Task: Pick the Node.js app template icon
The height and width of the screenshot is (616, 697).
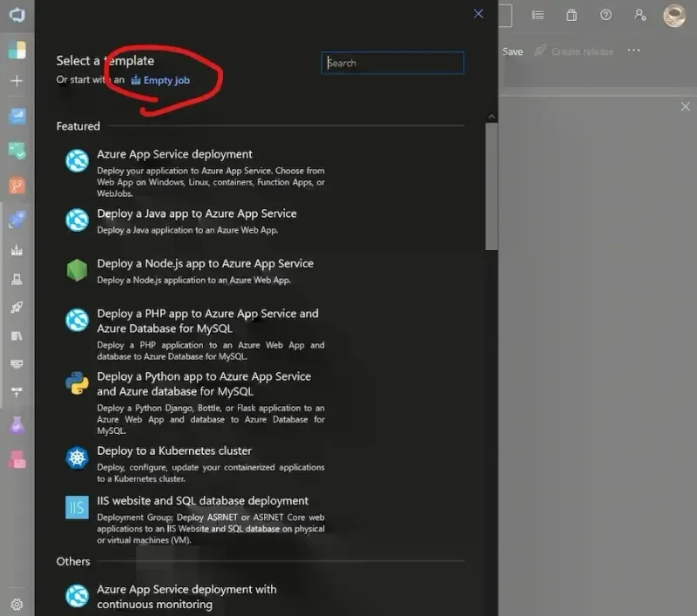Action: pos(78,270)
